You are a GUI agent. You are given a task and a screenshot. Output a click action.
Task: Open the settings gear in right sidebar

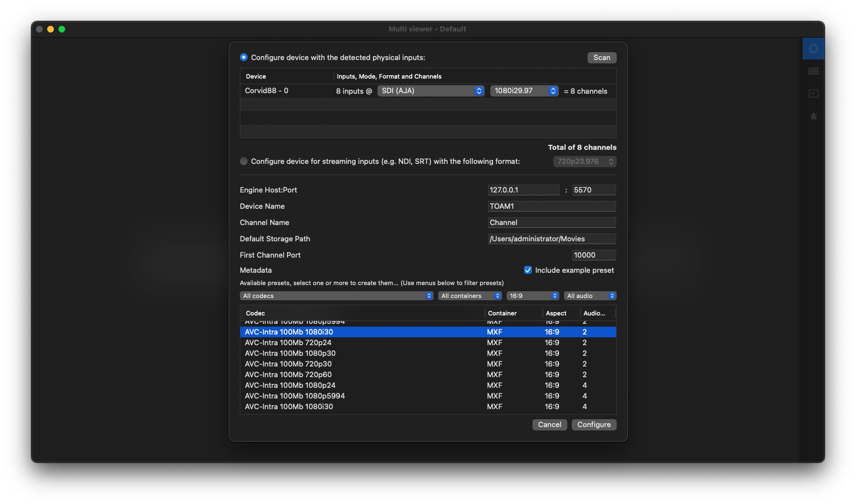coord(813,49)
